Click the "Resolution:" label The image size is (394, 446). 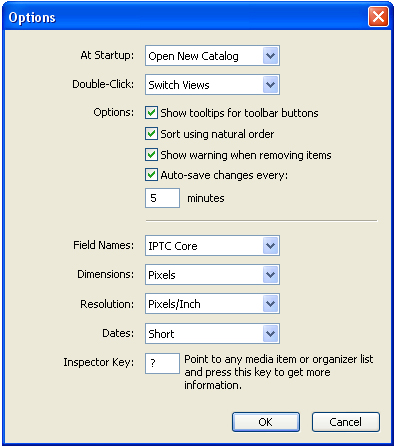[107, 304]
